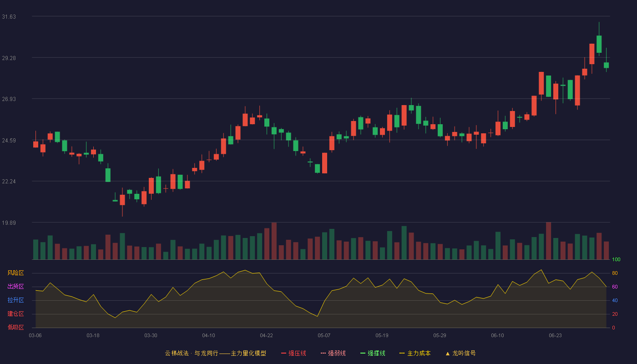Screen dimensions: 637x364
Task: Click the lowest red candlestick below 22.24
Action: click(x=122, y=200)
